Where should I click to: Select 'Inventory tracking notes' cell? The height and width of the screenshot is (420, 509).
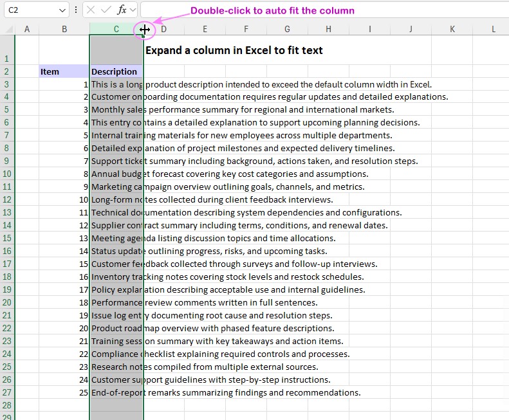(x=116, y=277)
